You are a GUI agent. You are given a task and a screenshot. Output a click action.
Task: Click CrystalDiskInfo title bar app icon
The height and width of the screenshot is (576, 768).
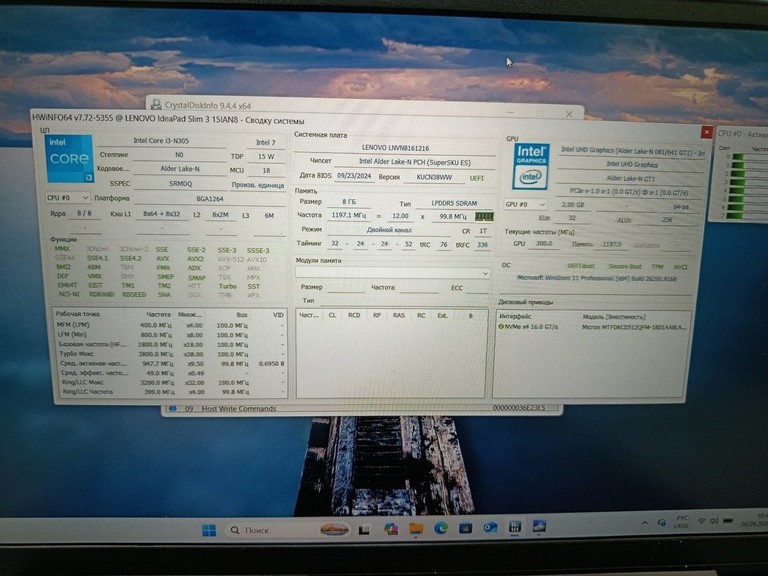[156, 104]
